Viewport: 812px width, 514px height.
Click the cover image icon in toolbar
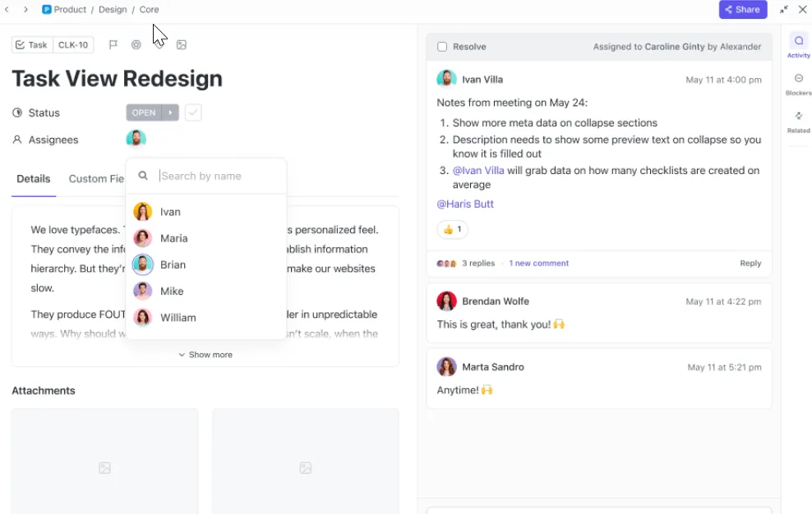pyautogui.click(x=182, y=45)
